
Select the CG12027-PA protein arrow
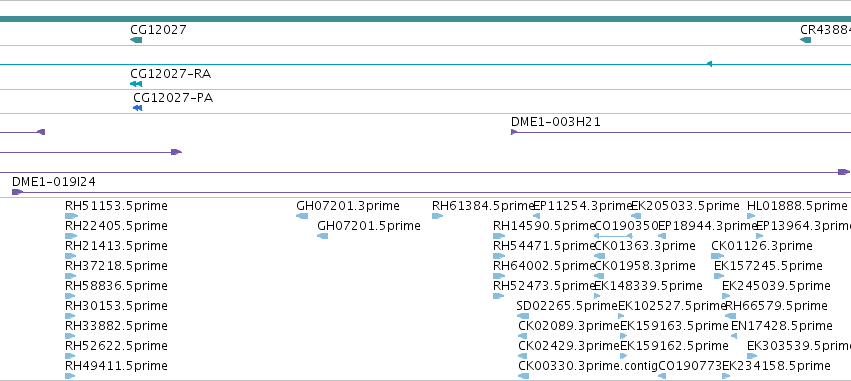point(137,108)
